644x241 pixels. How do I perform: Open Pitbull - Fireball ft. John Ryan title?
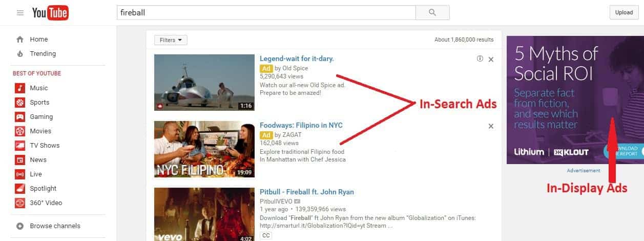click(307, 192)
